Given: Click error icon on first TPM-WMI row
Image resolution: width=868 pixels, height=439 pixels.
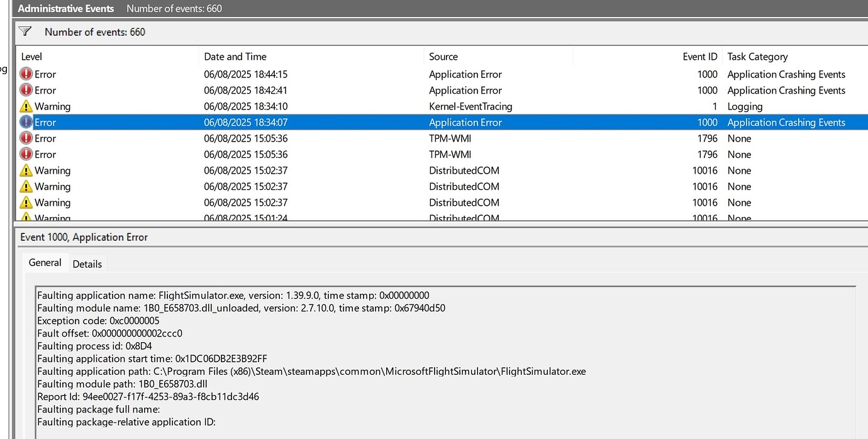Looking at the screenshot, I should 24,138.
